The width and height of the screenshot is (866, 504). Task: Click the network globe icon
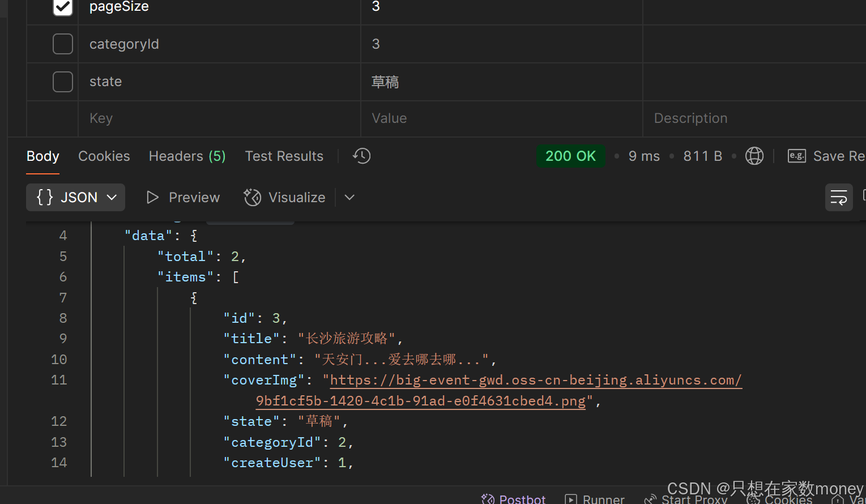(x=754, y=156)
